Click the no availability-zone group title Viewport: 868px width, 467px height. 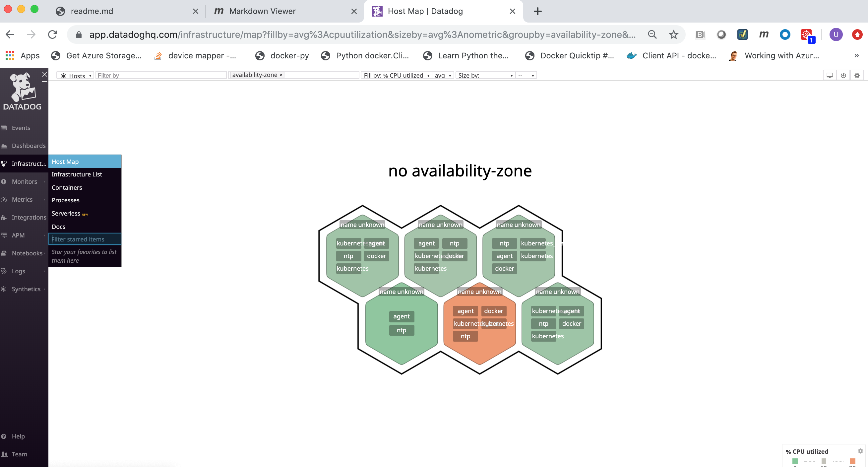[x=460, y=170]
